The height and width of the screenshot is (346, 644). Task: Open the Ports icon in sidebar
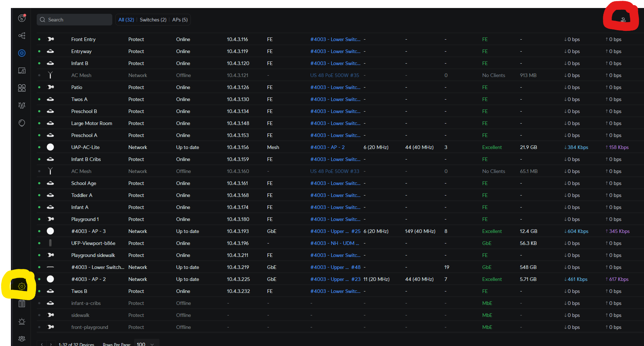click(22, 88)
